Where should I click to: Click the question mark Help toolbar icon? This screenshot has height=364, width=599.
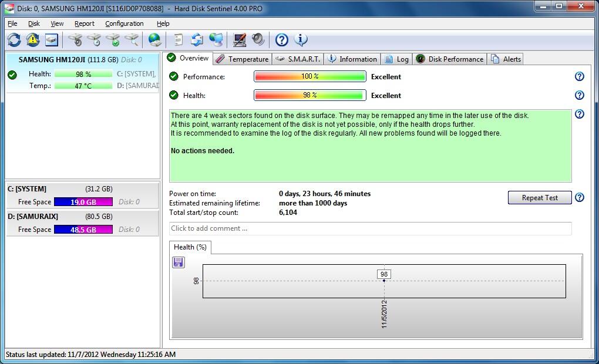click(x=281, y=40)
